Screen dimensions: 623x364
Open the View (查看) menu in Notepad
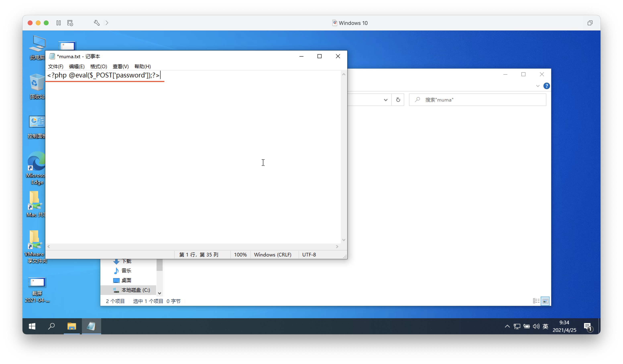121,66
